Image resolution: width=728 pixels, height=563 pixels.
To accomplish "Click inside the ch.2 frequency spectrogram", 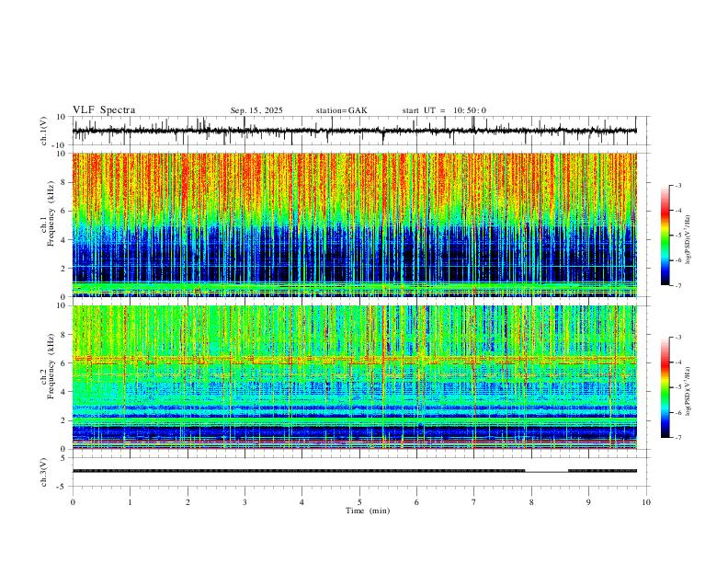I will [354, 377].
